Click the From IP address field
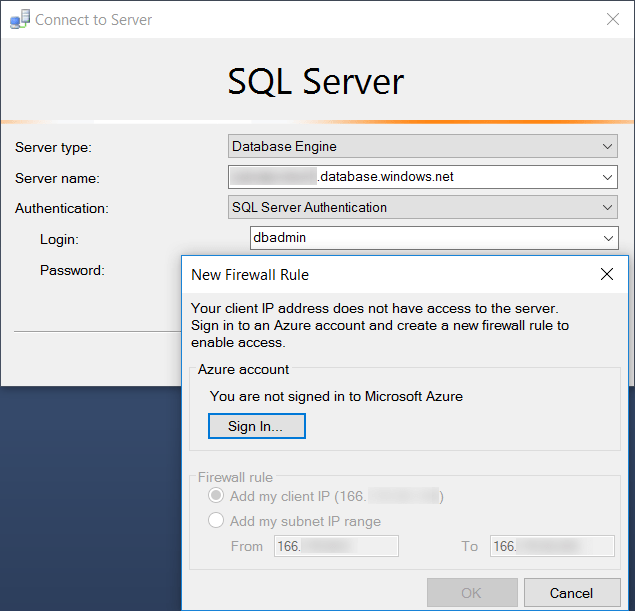Screen dimensions: 635x611 click(336, 546)
